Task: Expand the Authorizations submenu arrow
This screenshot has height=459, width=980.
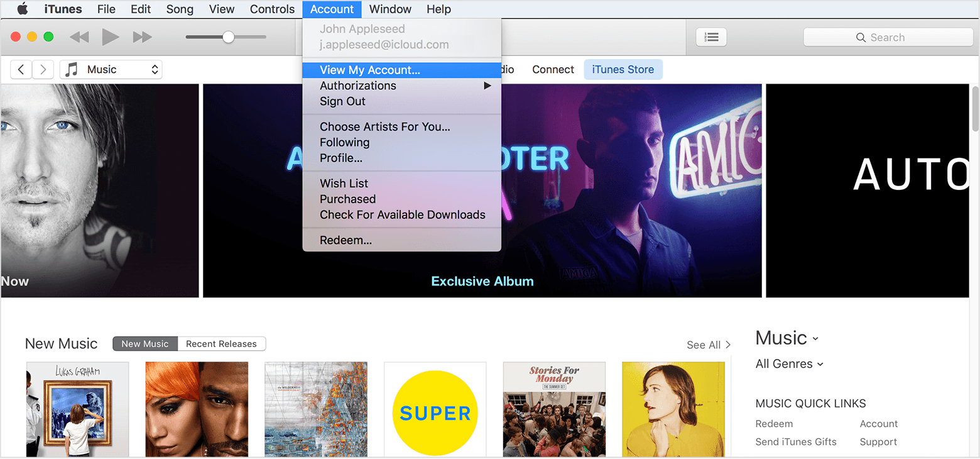Action: pyautogui.click(x=487, y=86)
